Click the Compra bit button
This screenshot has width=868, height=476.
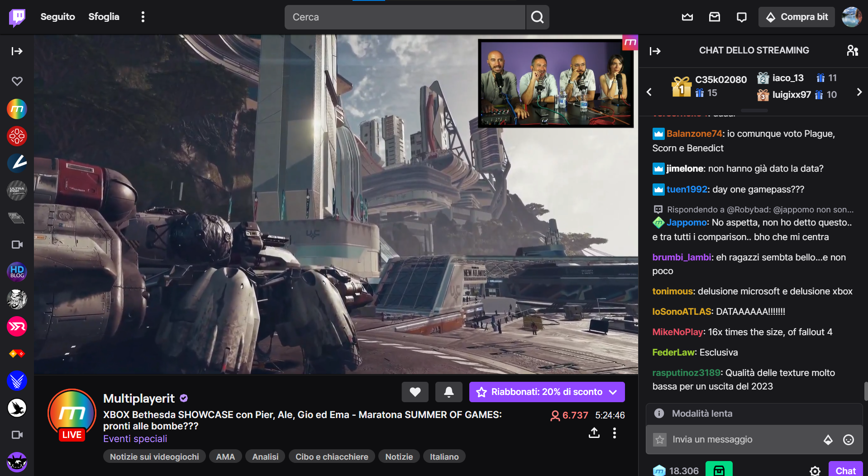point(796,17)
